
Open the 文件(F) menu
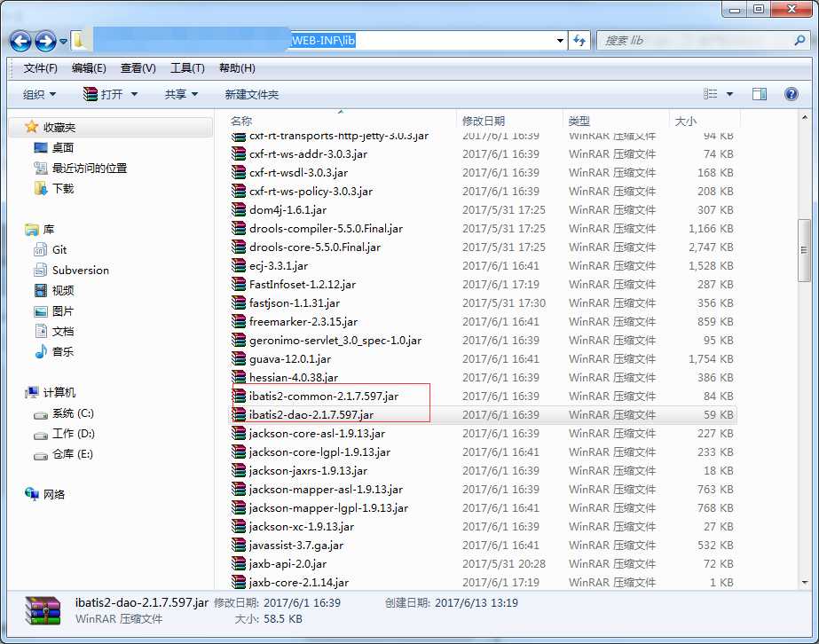click(40, 68)
